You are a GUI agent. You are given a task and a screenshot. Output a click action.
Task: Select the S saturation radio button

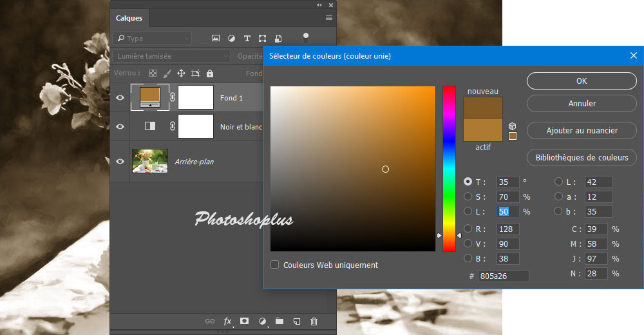[468, 196]
